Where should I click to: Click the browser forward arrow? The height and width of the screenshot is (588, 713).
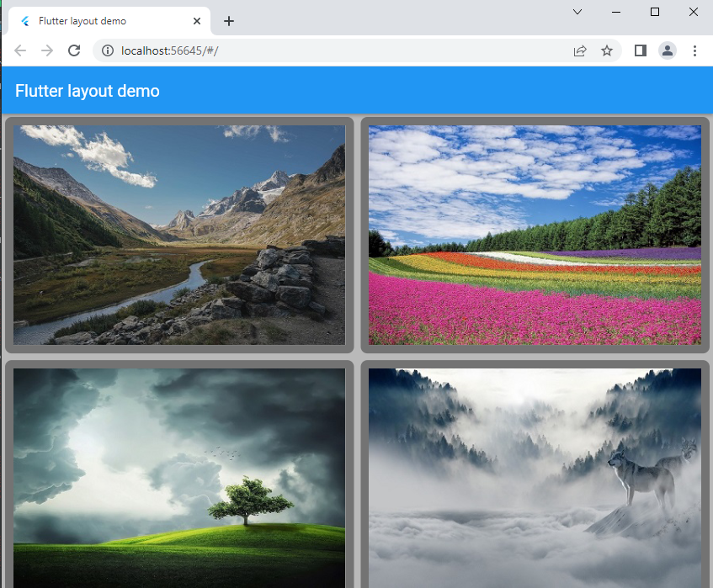tap(47, 50)
